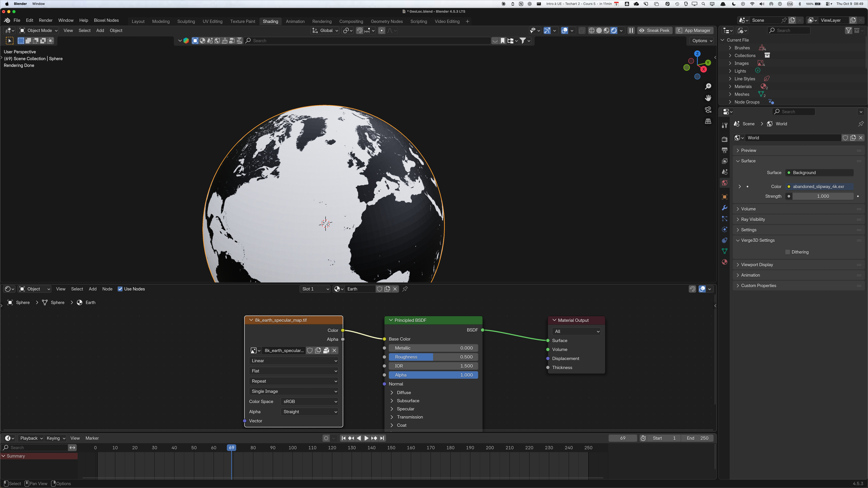Screen dimensions: 868x488
Task: Adjust the Metallic slider in Principled BSDF
Action: 433,348
